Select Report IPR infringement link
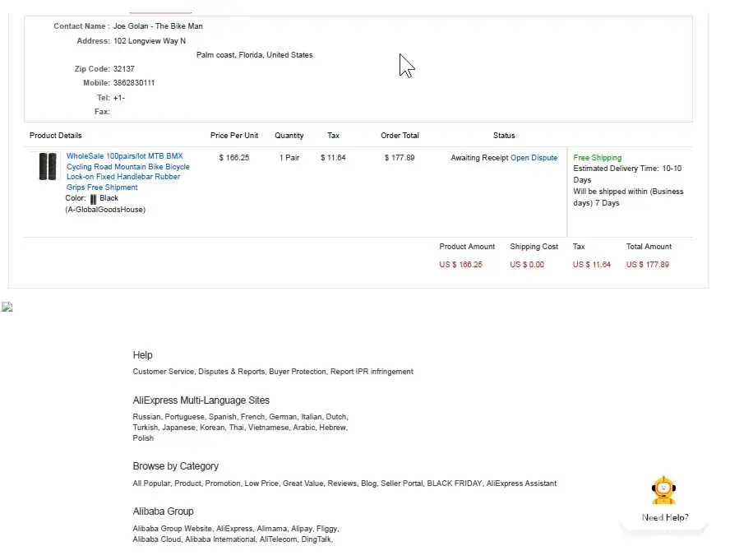Screen dimensions: 730x560 pyautogui.click(x=372, y=372)
